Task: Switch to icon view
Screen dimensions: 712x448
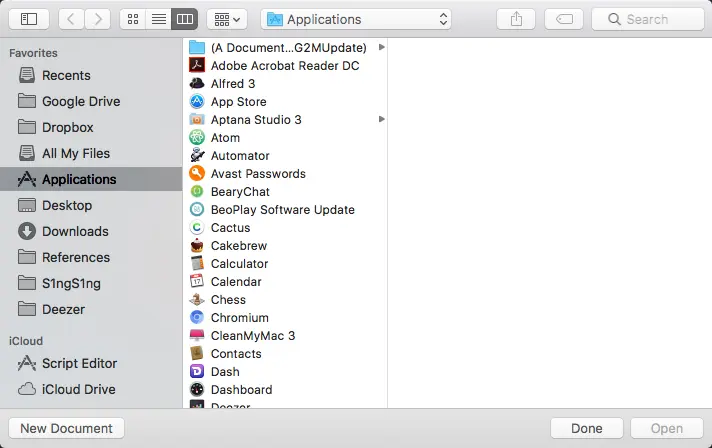Action: tap(133, 19)
